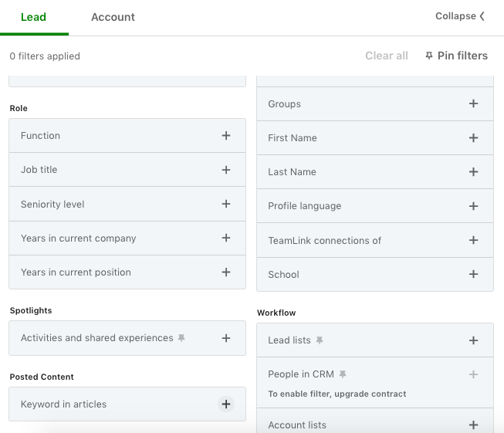504x433 pixels.
Task: Click the Pin filters button
Action: (456, 56)
